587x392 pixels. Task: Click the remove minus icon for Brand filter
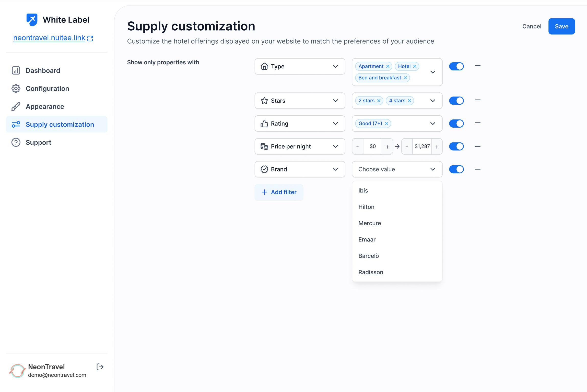477,169
